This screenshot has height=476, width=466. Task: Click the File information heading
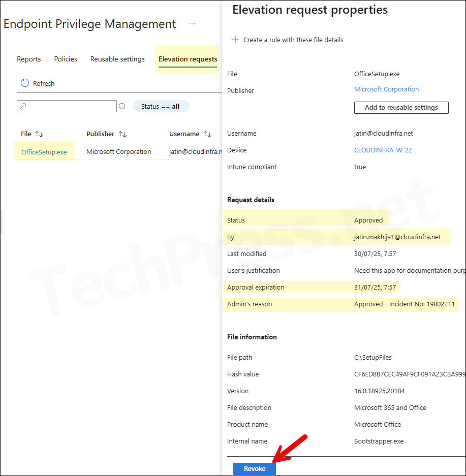tap(252, 337)
